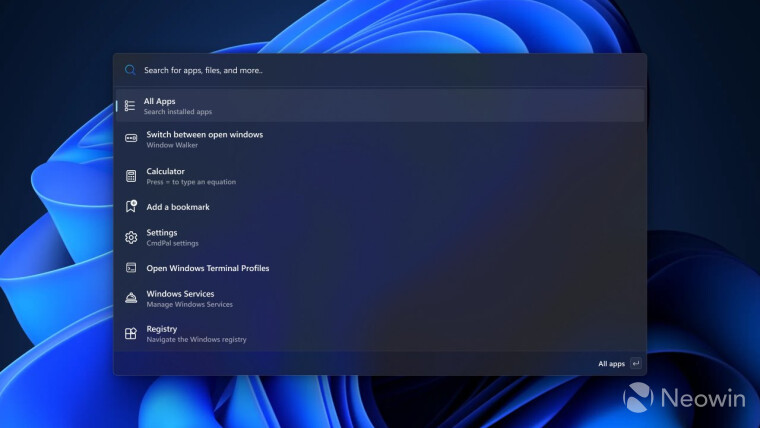The width and height of the screenshot is (760, 428).
Task: Click the Settings gear icon
Action: [x=131, y=238]
